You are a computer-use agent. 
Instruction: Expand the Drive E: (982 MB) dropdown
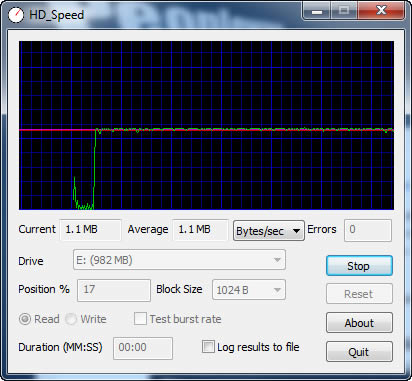[x=179, y=260]
